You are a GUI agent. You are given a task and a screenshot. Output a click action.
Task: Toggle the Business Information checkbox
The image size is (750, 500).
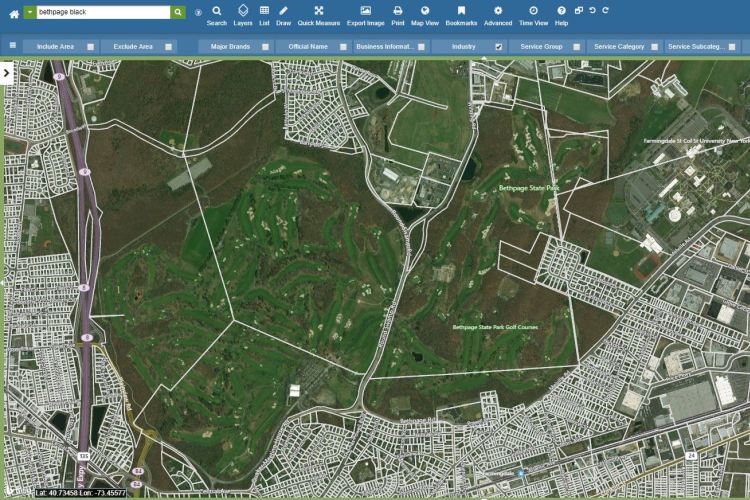click(x=421, y=47)
